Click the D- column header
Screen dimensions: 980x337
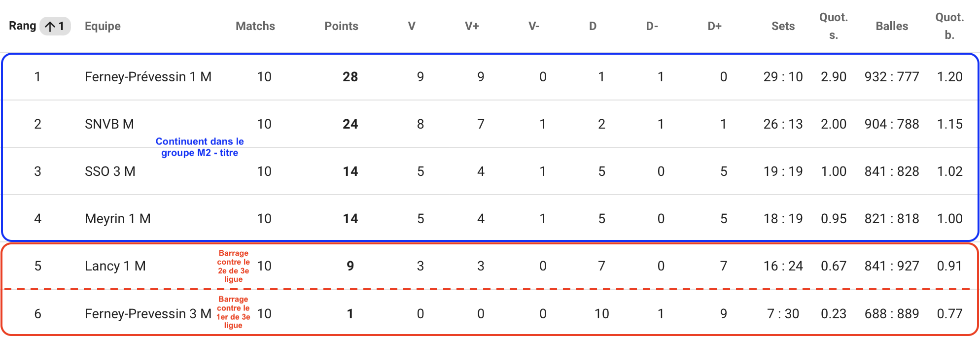tap(652, 26)
